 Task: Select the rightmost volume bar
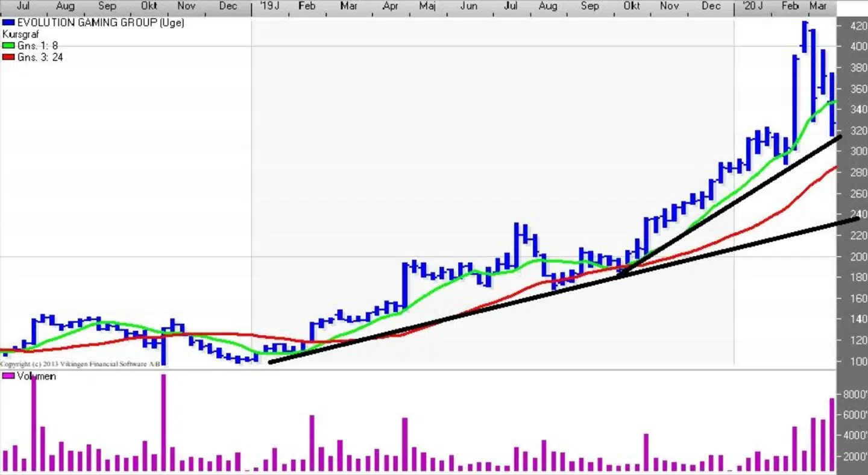point(832,434)
